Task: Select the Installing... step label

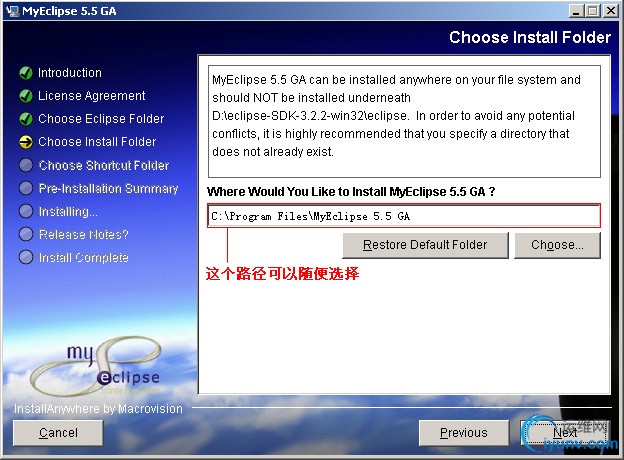Action: pos(68,212)
